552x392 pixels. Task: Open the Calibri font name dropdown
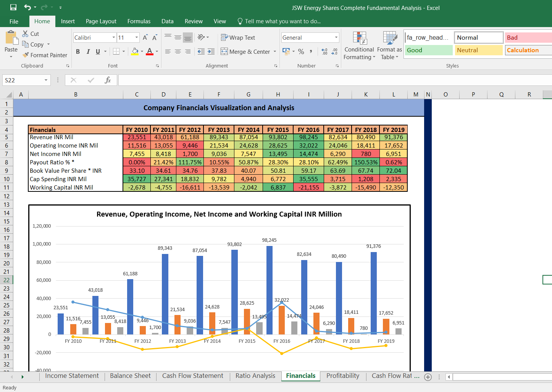pos(114,37)
